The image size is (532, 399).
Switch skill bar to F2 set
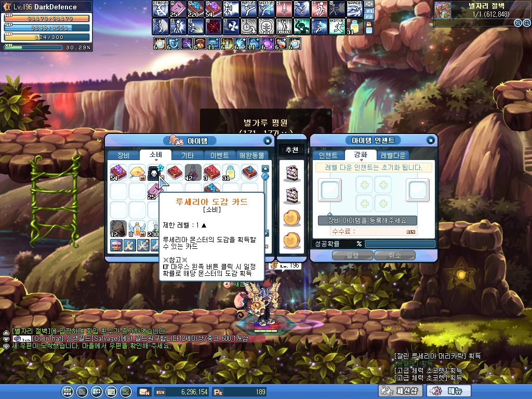tap(369, 17)
